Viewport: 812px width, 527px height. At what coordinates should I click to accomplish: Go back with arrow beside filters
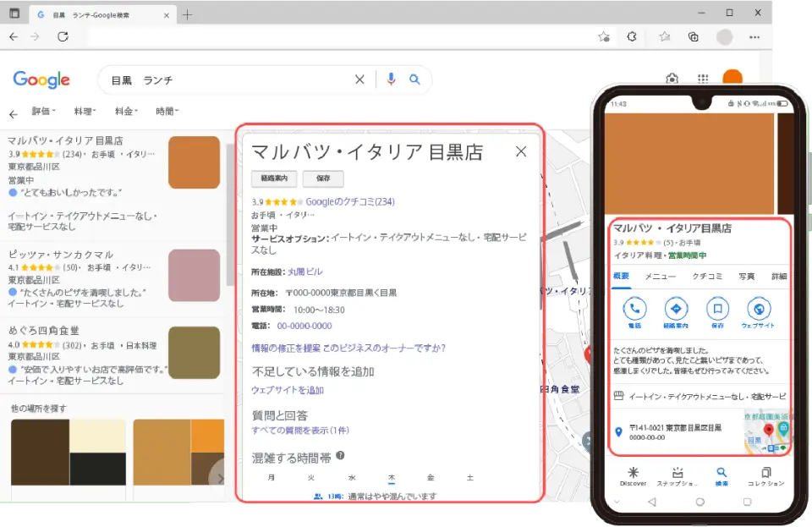click(x=14, y=114)
